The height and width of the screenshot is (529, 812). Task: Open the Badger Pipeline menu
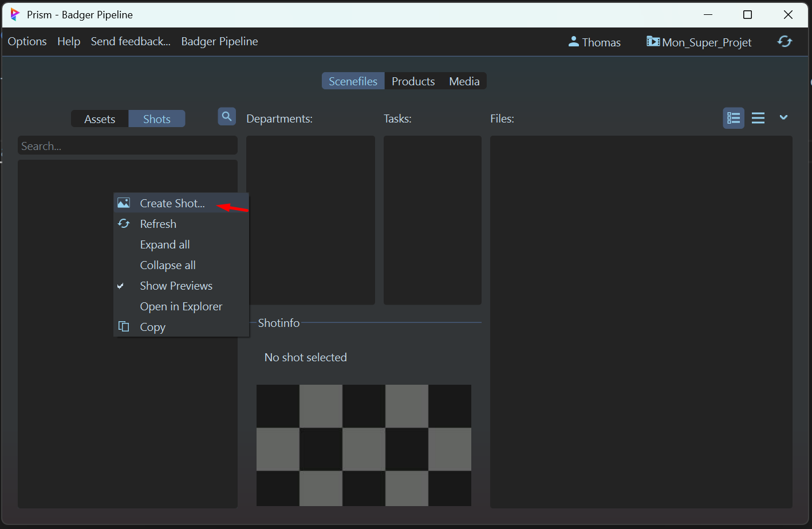click(219, 42)
